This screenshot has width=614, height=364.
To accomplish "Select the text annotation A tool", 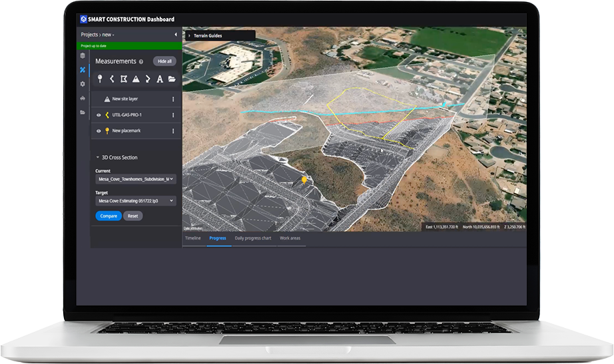I will 160,79.
